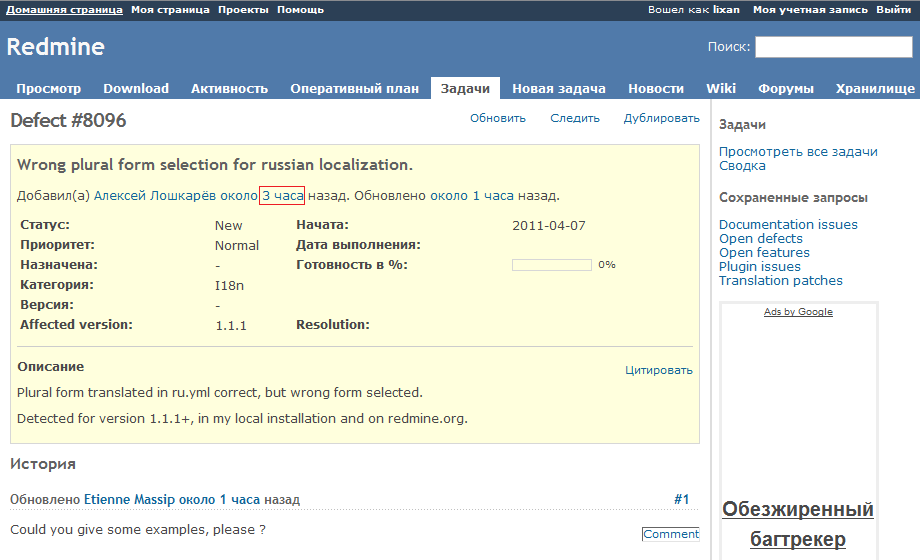This screenshot has height=560, width=920.
Task: Click the priority value Normal
Action: (236, 245)
